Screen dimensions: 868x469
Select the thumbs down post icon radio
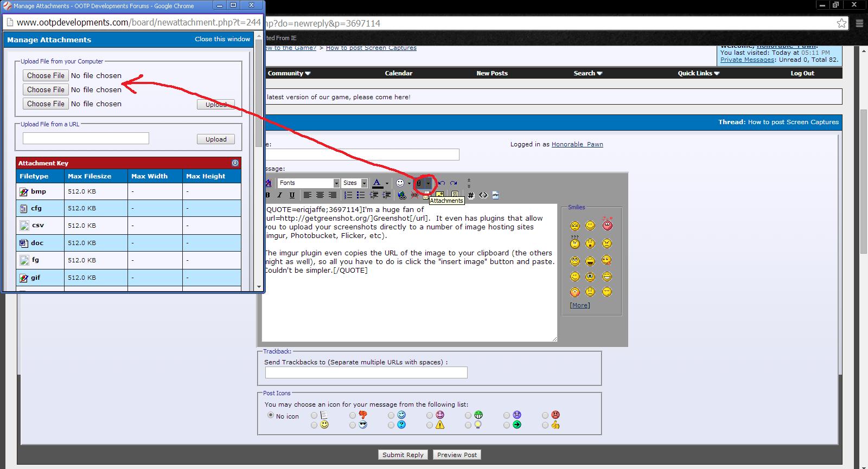[x=353, y=415]
